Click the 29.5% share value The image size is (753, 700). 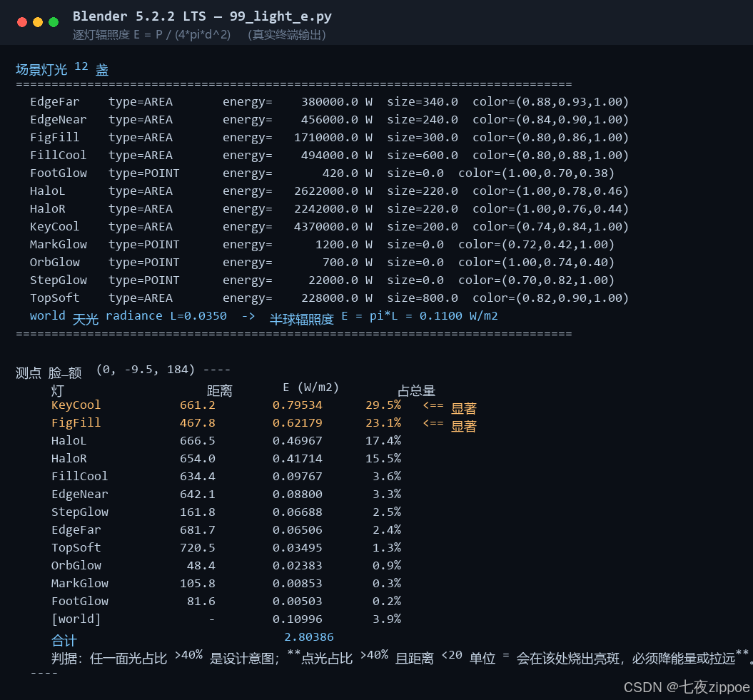[383, 405]
